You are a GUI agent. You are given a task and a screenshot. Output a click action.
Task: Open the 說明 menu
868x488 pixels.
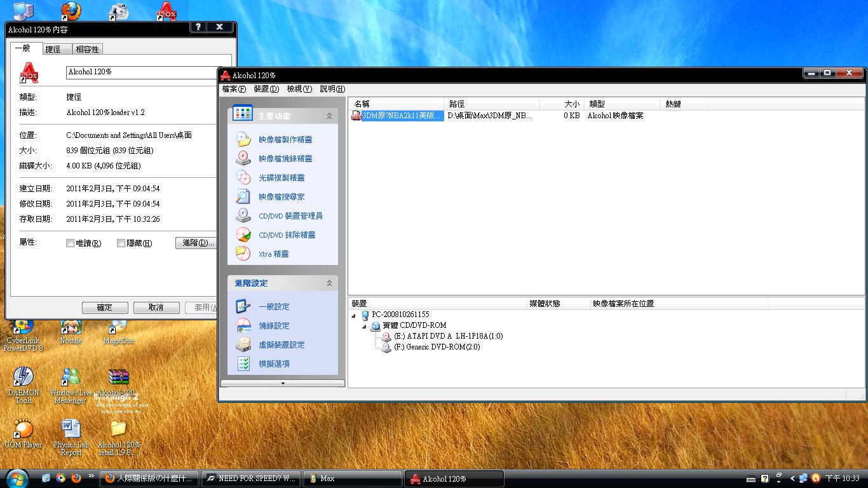332,89
